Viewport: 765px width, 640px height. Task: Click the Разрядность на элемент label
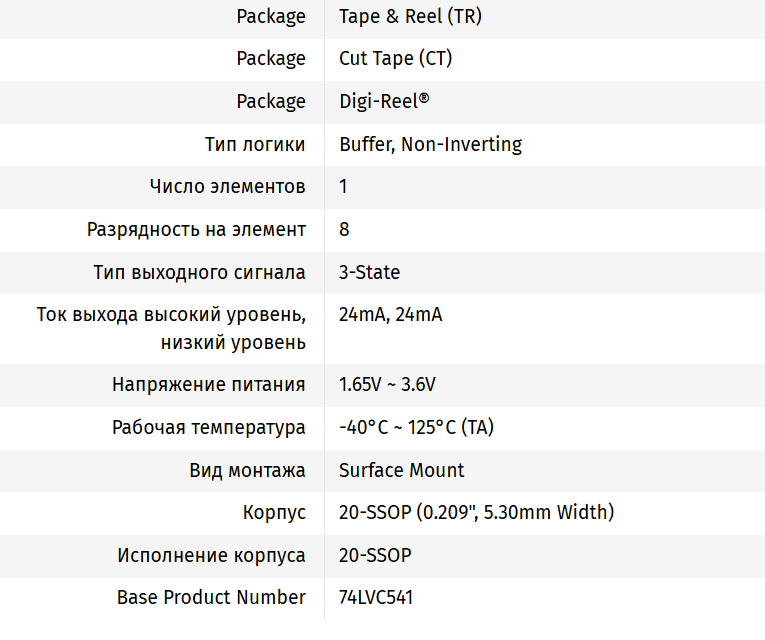coord(196,230)
